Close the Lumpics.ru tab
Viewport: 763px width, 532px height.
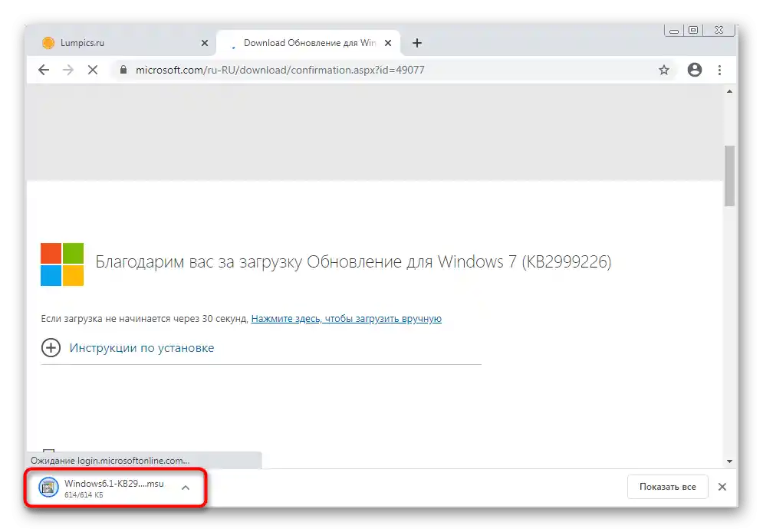[205, 43]
